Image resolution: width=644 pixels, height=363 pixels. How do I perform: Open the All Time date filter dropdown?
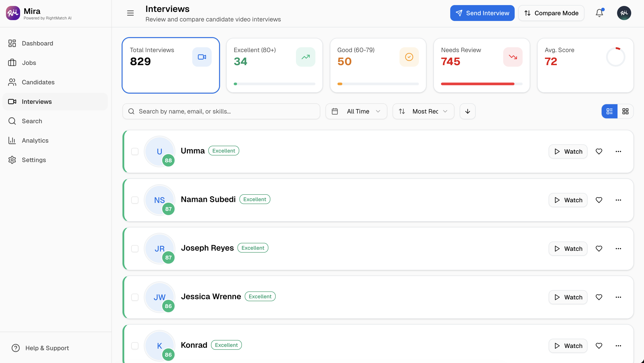pos(356,111)
